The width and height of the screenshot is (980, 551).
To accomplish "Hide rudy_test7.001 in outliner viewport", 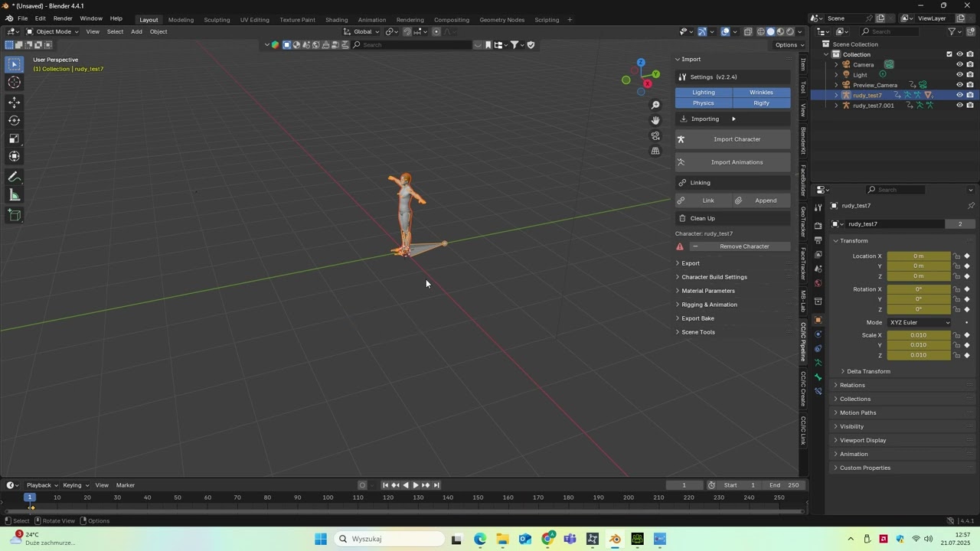I will pos(959,105).
